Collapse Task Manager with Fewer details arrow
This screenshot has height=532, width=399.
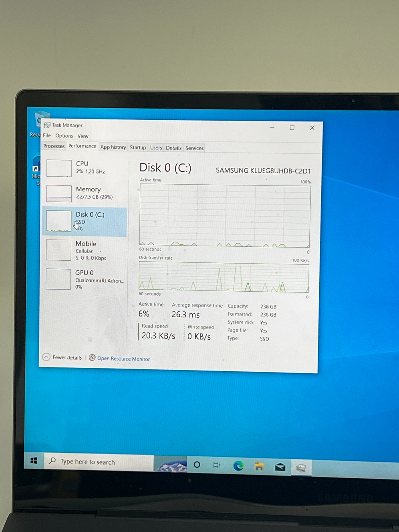click(46, 357)
